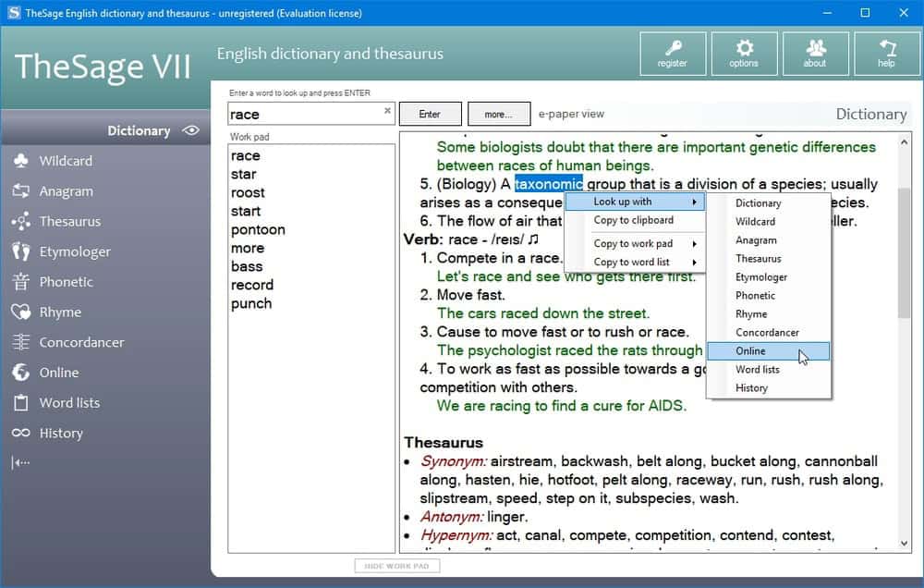Select Word lists in Look up submenu
This screenshot has height=588, width=924.
point(769,369)
